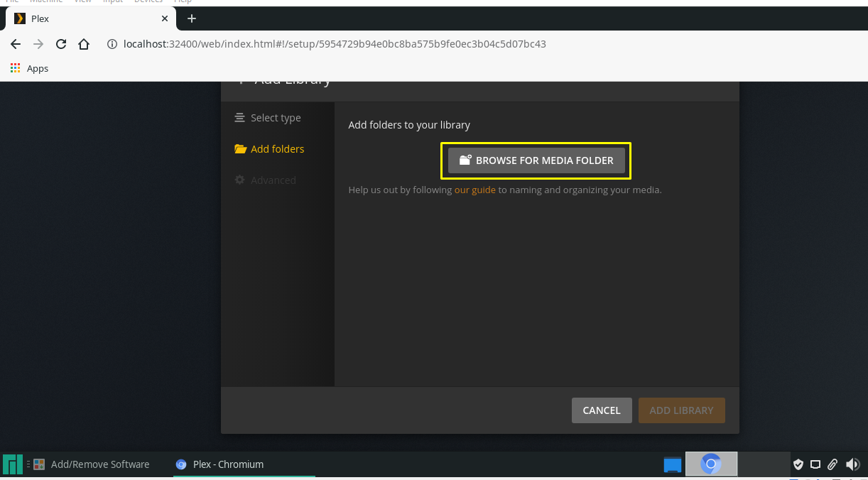Open the shield security tray icon
Viewport: 868px width, 480px height.
[x=798, y=464]
